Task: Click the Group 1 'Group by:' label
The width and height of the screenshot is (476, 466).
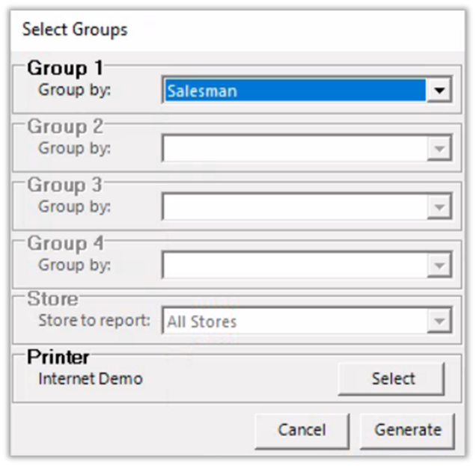Action: (x=74, y=91)
